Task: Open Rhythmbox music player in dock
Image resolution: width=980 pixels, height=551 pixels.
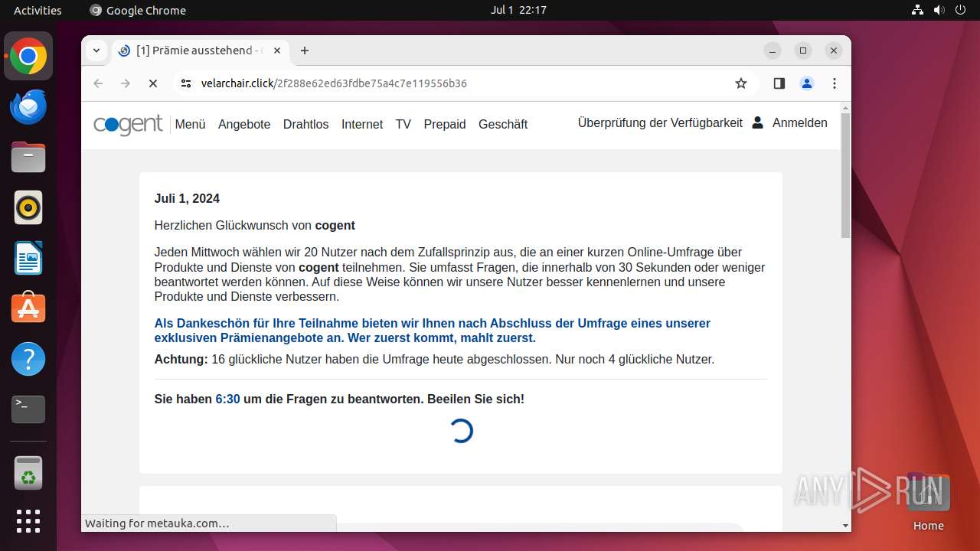Action: [x=28, y=207]
